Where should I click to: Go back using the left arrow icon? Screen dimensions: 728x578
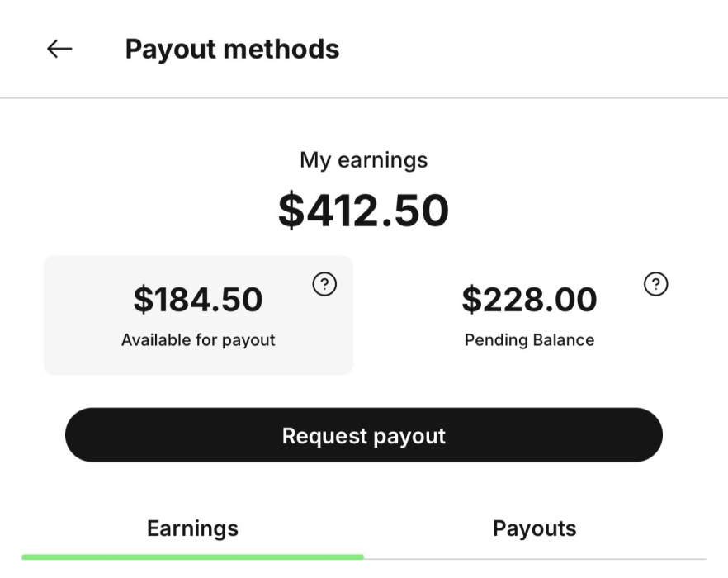coord(59,49)
